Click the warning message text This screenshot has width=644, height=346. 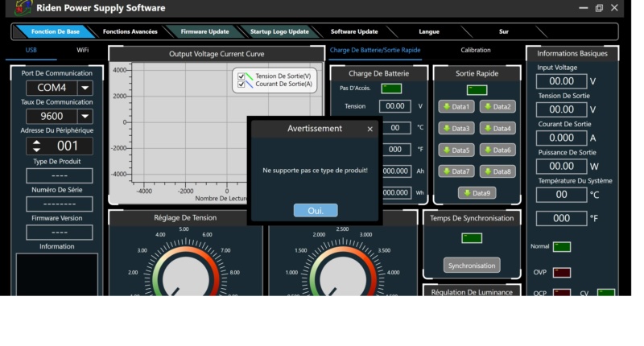[x=315, y=171]
